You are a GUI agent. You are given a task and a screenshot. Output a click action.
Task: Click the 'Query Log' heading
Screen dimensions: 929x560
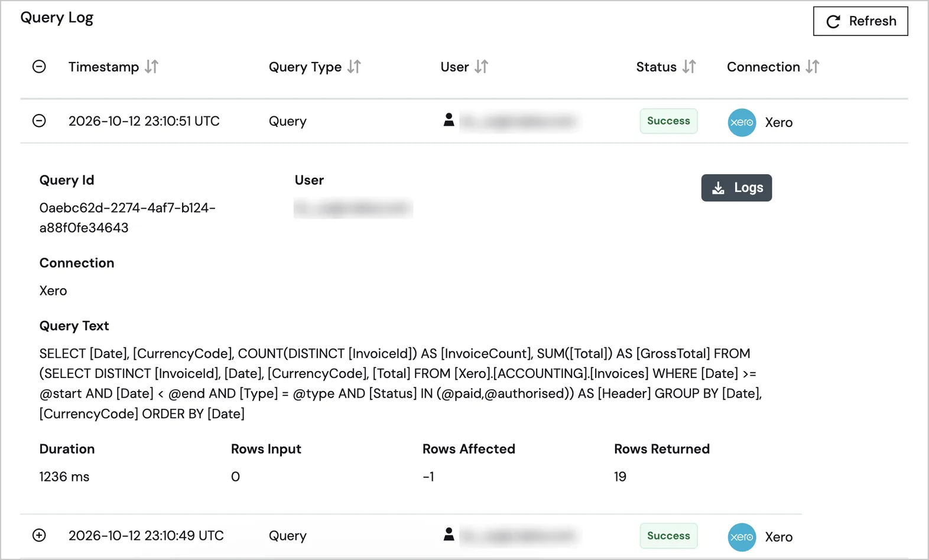point(57,18)
